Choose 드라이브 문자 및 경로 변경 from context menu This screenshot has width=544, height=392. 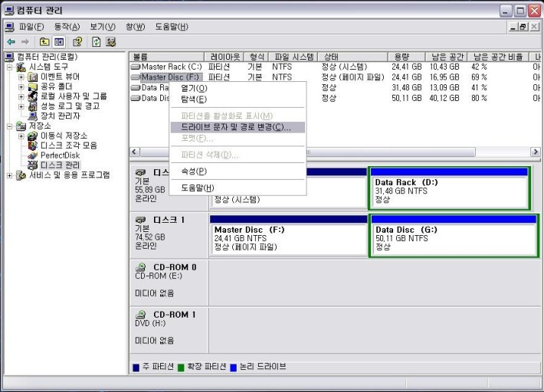(x=235, y=127)
